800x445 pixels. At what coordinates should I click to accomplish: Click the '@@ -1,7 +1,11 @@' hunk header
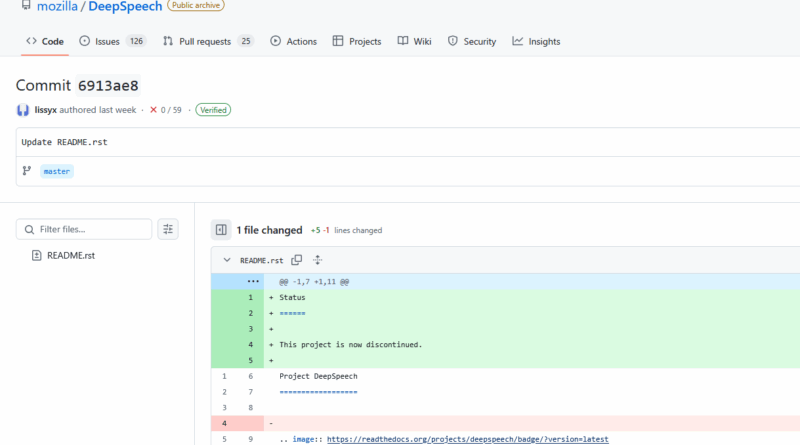(314, 282)
